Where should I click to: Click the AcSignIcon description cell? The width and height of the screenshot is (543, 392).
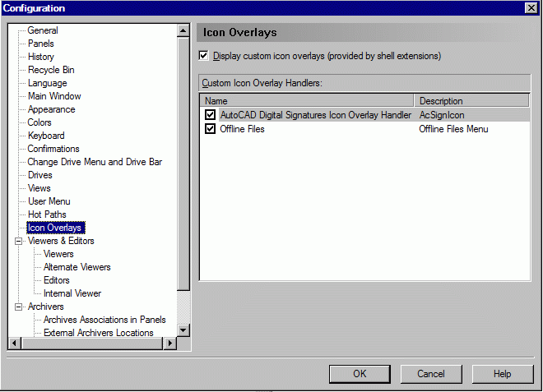tap(442, 115)
